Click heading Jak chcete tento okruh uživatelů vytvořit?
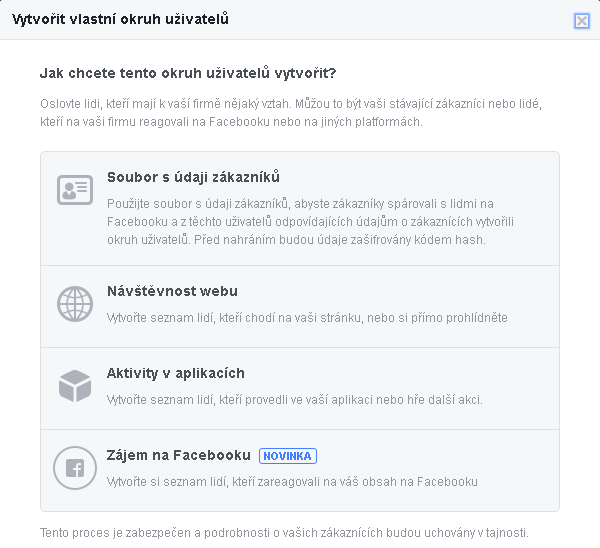Screen dimensions: 600x548 coord(188,73)
